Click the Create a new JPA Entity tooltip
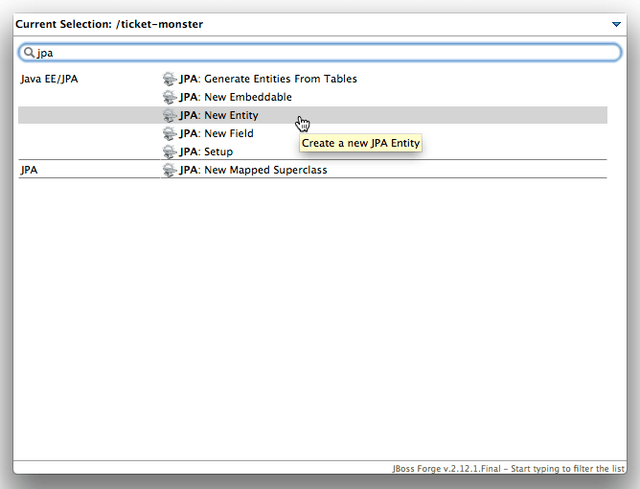Screen dimensions: 640x489 [360, 143]
